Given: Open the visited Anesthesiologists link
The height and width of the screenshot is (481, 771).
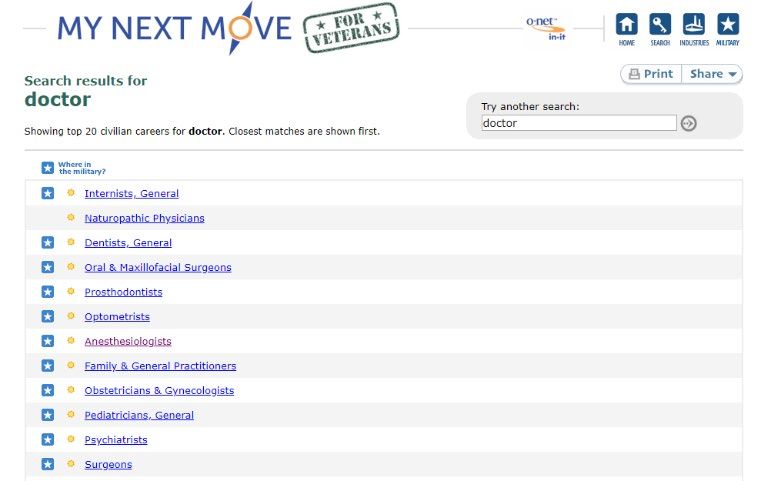Looking at the screenshot, I should tap(128, 341).
